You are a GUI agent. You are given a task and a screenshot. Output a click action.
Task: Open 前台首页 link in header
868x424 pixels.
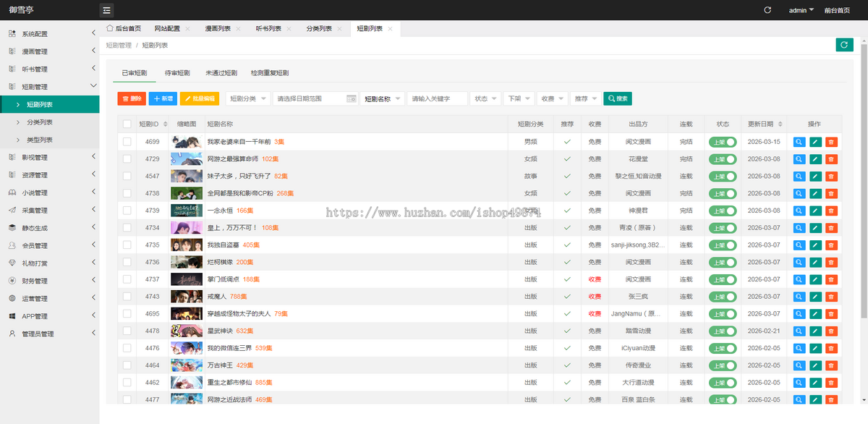(837, 10)
